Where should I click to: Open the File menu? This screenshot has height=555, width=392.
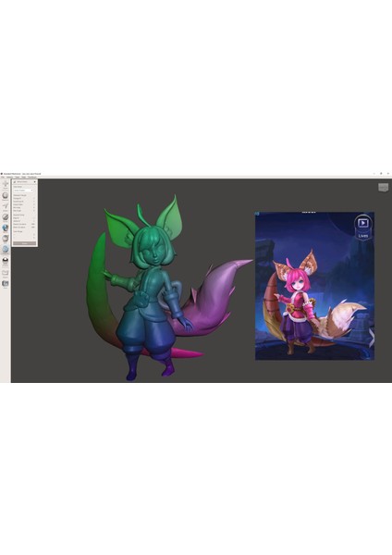3,177
